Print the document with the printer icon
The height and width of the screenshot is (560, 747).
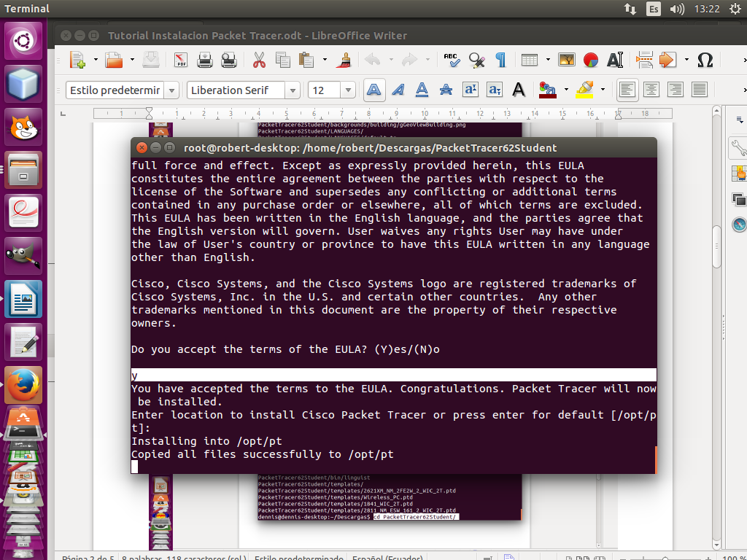(205, 60)
